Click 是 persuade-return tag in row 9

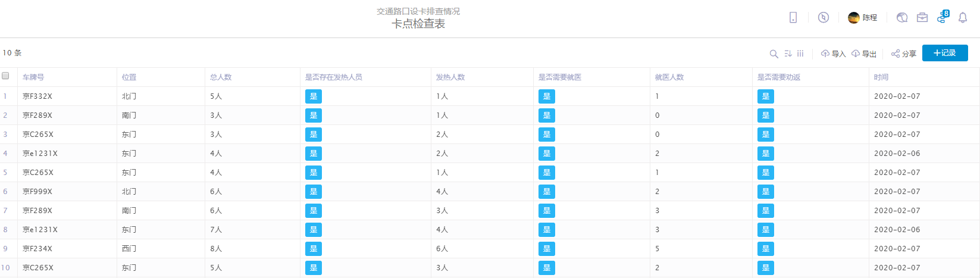[766, 249]
